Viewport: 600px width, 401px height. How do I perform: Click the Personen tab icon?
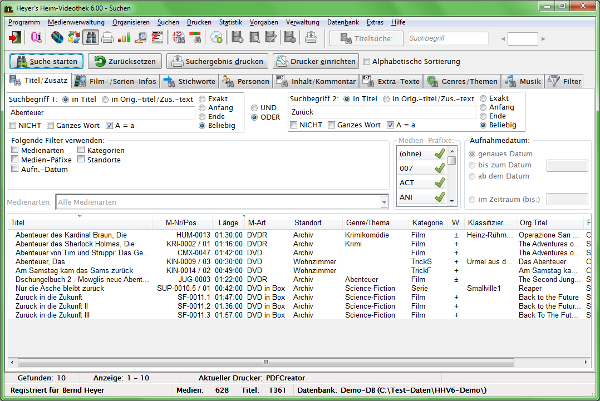pos(226,81)
